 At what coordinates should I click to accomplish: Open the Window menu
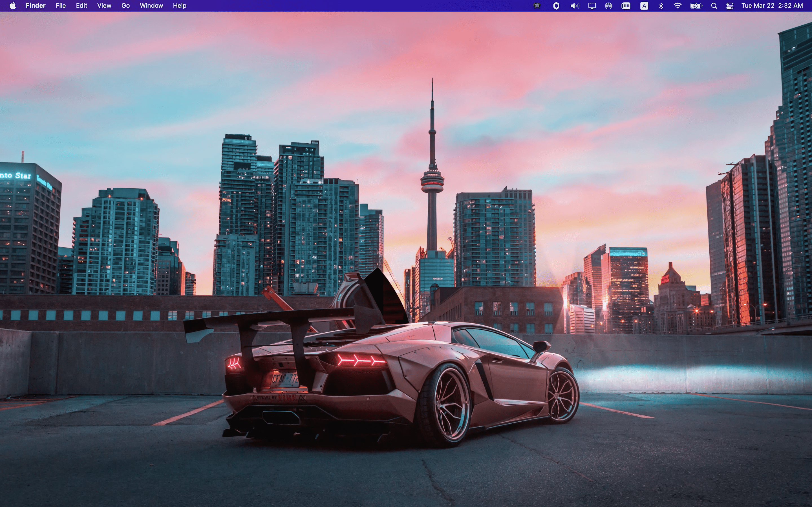point(151,5)
